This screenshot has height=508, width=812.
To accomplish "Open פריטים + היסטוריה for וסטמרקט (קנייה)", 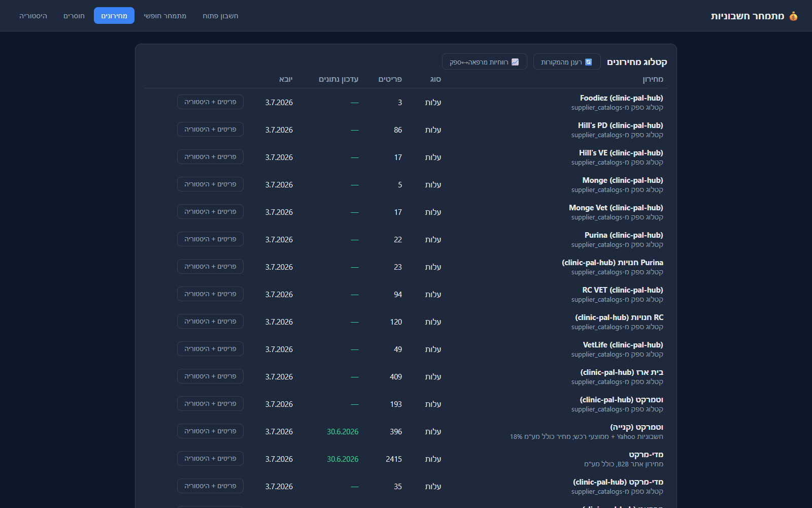I will pyautogui.click(x=210, y=431).
